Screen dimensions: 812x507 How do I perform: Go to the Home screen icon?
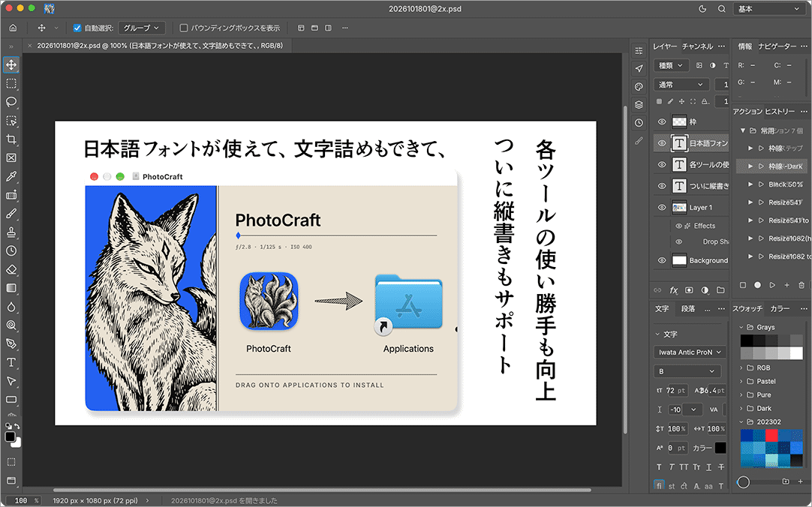pyautogui.click(x=13, y=28)
